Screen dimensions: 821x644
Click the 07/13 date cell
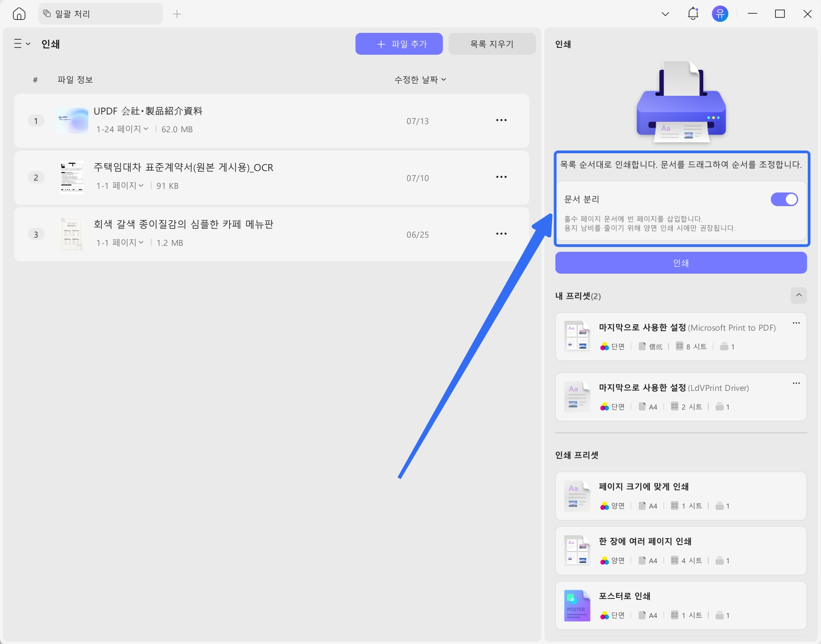click(x=418, y=121)
